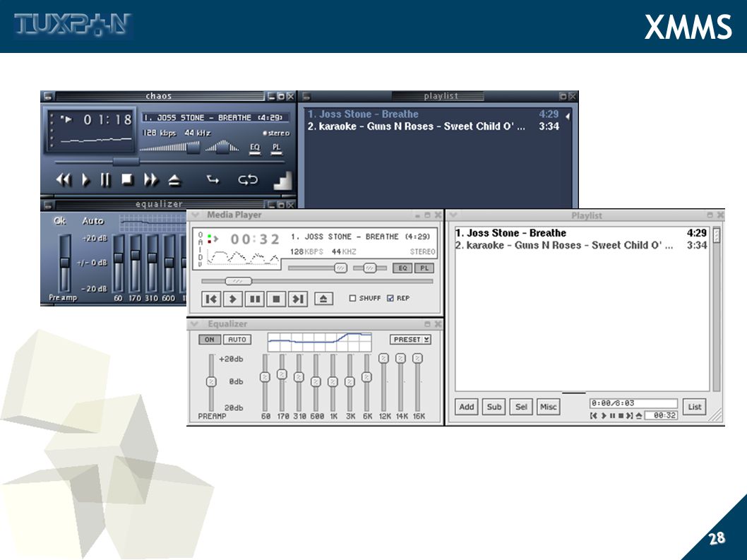The image size is (747, 560).
Task: Toggle the EQ button in Media Player
Action: (x=402, y=268)
